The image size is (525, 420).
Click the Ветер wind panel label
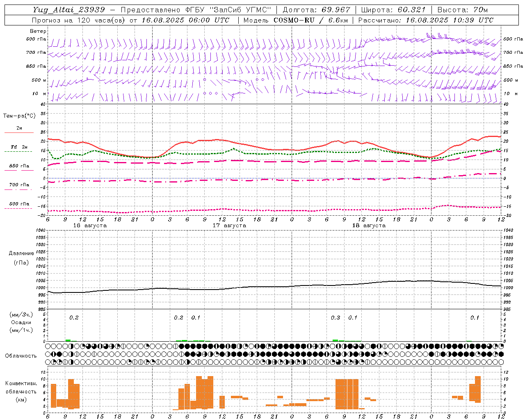pyautogui.click(x=38, y=31)
